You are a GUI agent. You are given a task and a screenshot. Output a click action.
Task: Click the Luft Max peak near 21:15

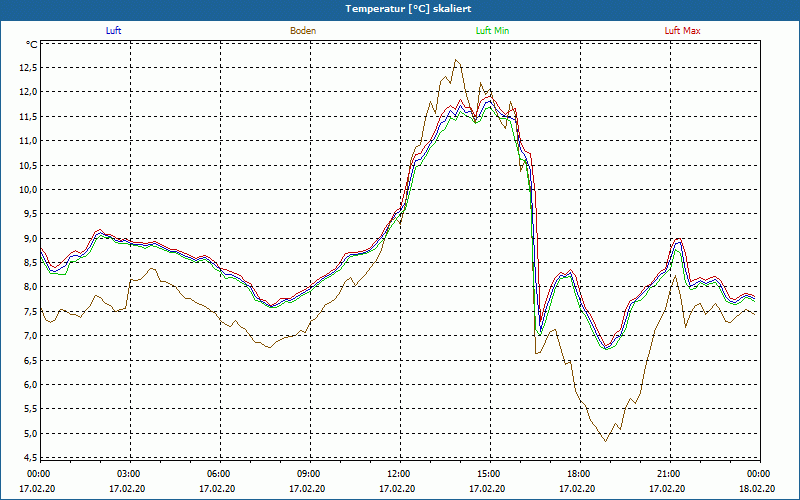(678, 238)
